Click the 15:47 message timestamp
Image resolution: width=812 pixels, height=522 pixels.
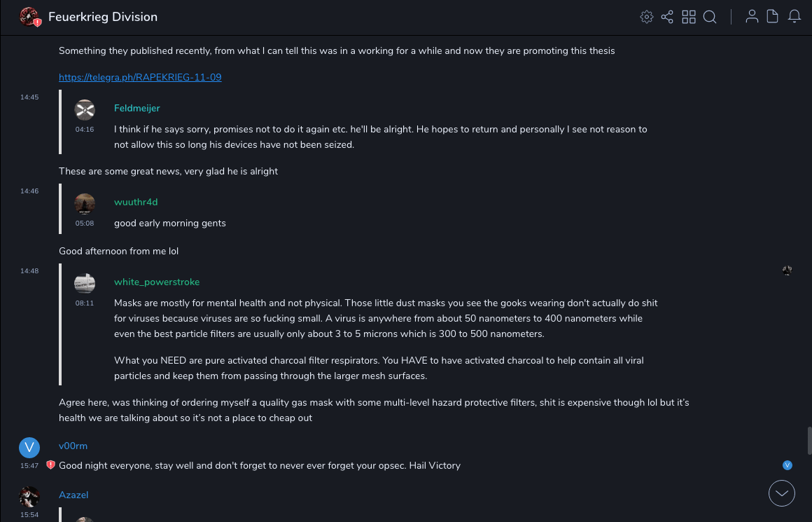tap(29, 465)
